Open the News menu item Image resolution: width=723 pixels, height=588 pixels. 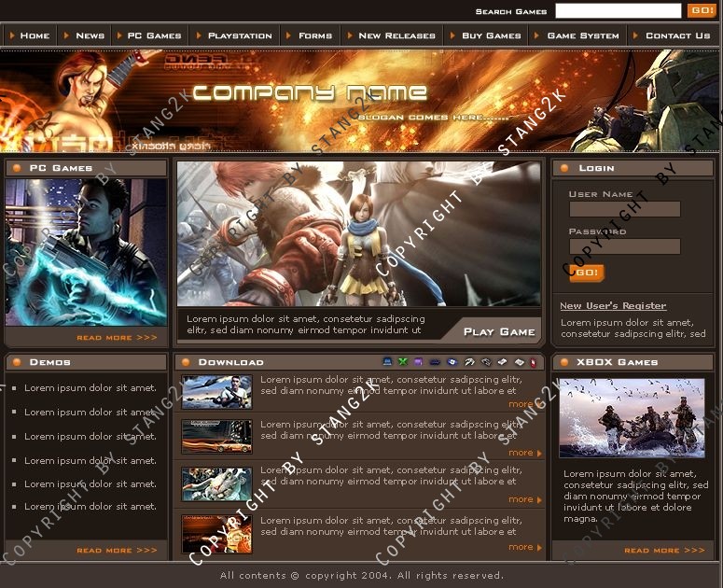(90, 35)
